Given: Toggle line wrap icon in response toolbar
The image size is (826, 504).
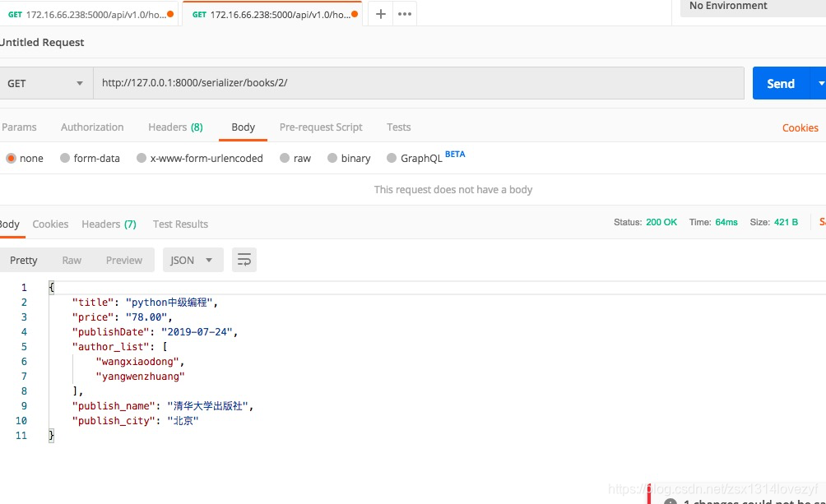Looking at the screenshot, I should pos(244,260).
